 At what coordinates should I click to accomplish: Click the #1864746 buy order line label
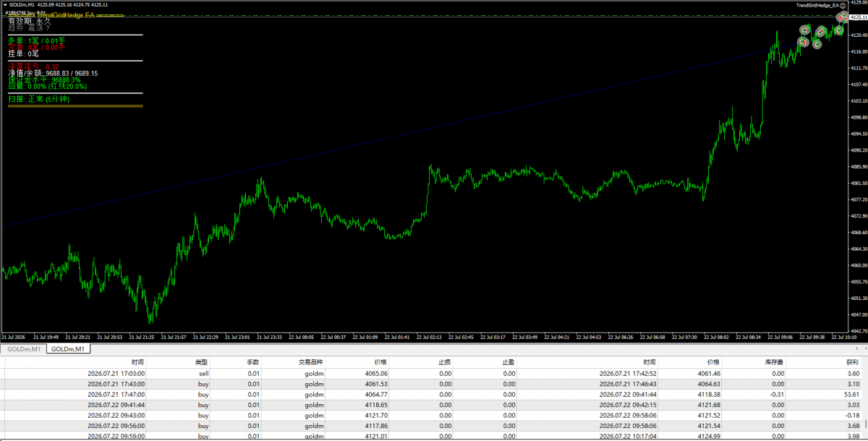point(24,13)
